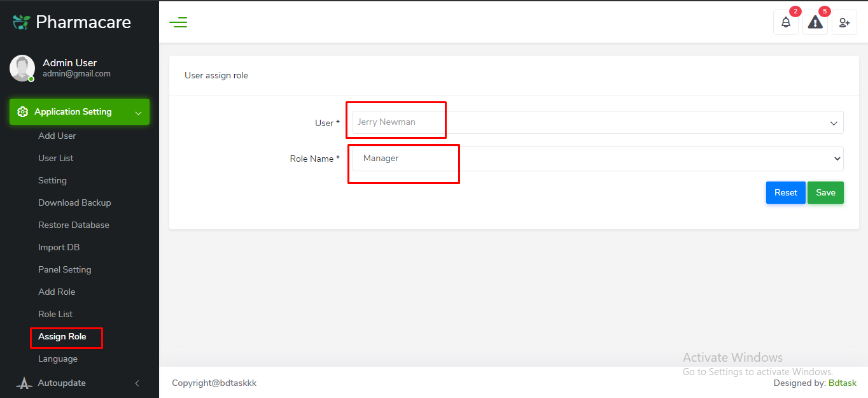
Task: Click the Application Setting gear icon
Action: [x=23, y=112]
